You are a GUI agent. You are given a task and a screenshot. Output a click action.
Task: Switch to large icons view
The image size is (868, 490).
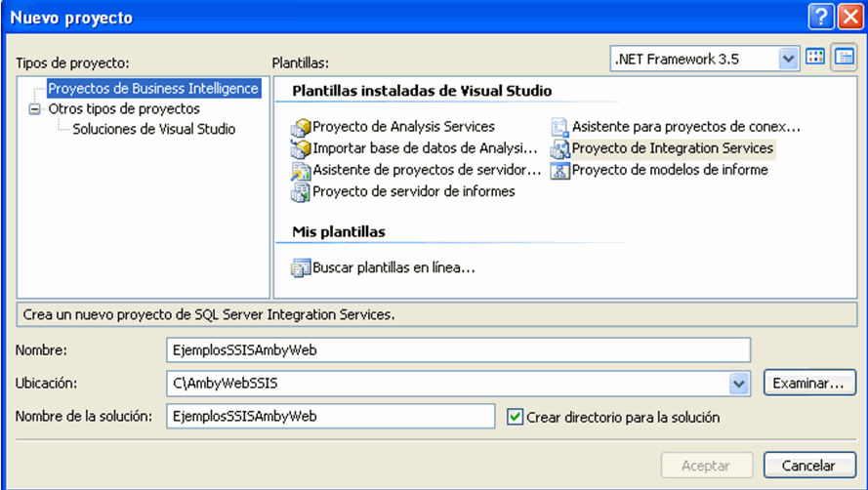pyautogui.click(x=815, y=57)
